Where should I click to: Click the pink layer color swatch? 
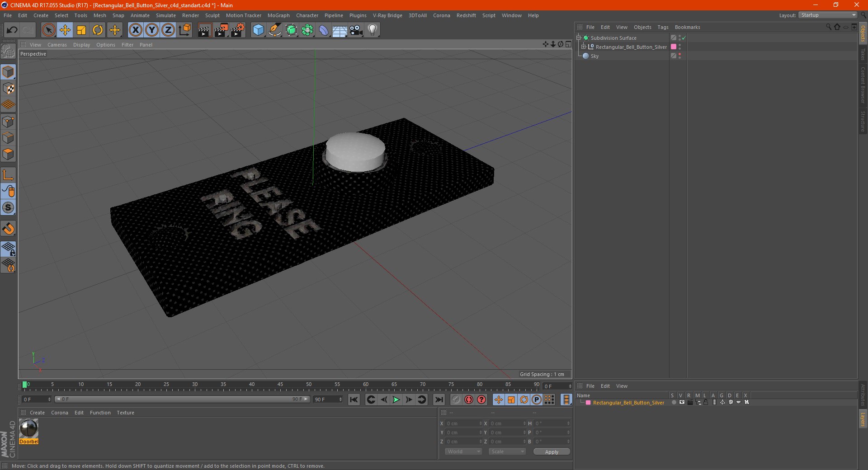588,403
